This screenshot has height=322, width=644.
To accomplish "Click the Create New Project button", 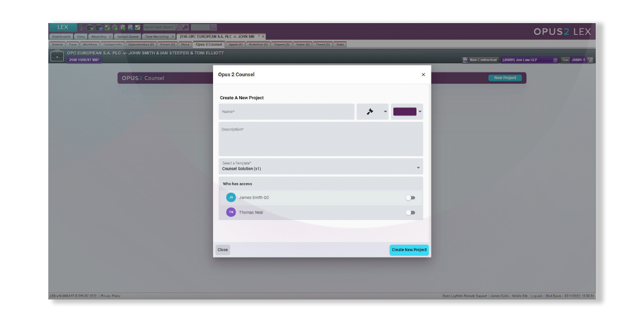I will [x=409, y=249].
